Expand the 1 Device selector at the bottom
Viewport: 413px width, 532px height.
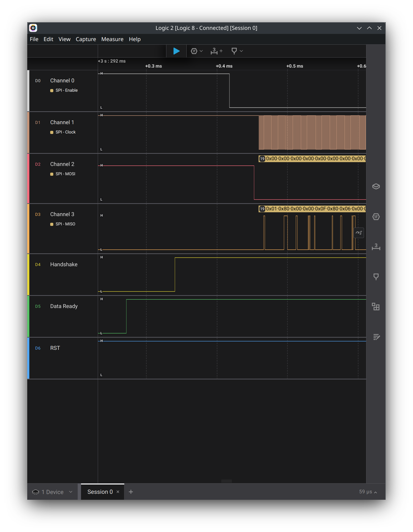click(x=71, y=492)
